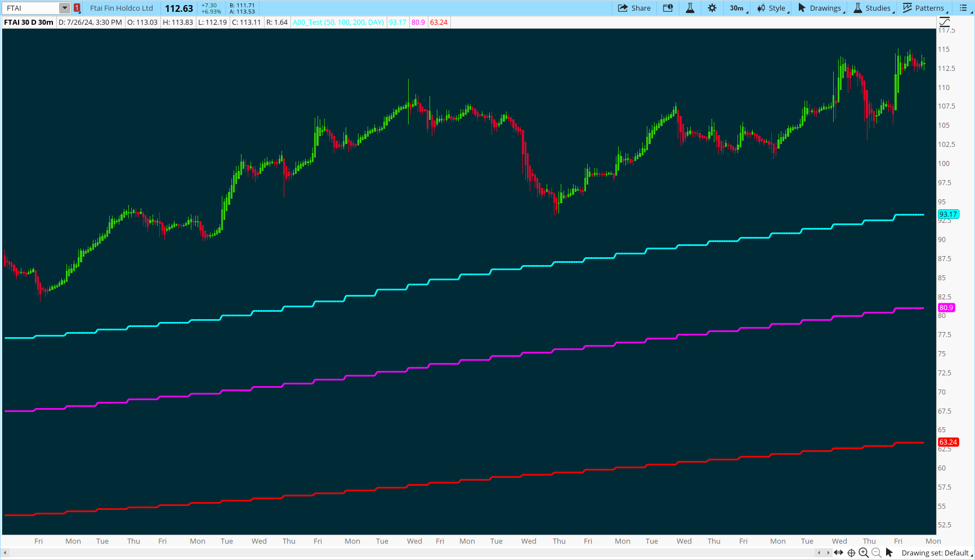This screenshot has height=560, width=975.
Task: Click the cyan 93.17 study value in header
Action: pyautogui.click(x=397, y=23)
